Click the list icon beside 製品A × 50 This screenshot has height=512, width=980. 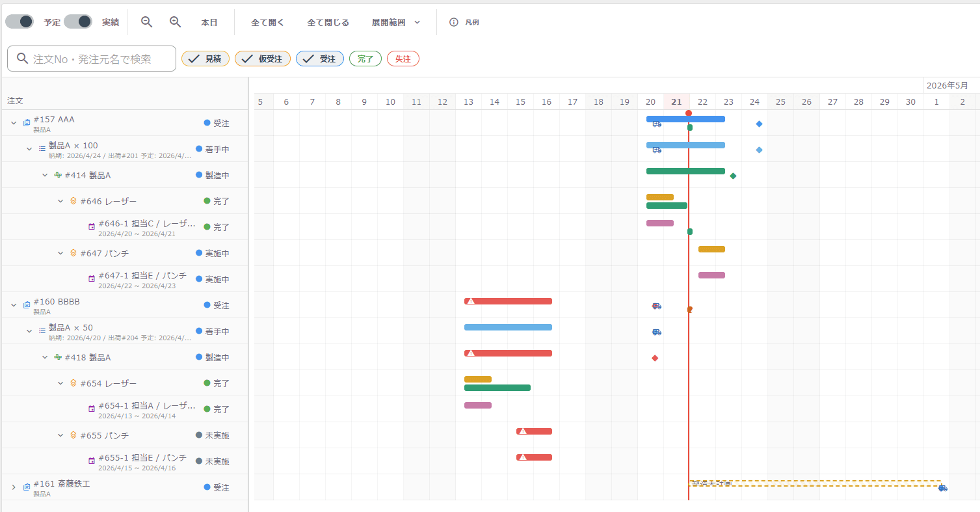point(42,331)
